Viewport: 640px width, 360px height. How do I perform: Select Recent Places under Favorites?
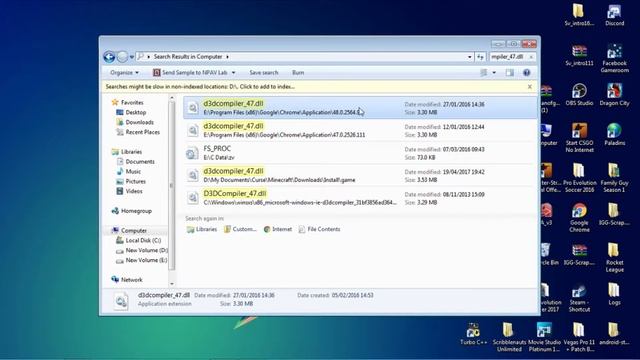click(x=138, y=132)
